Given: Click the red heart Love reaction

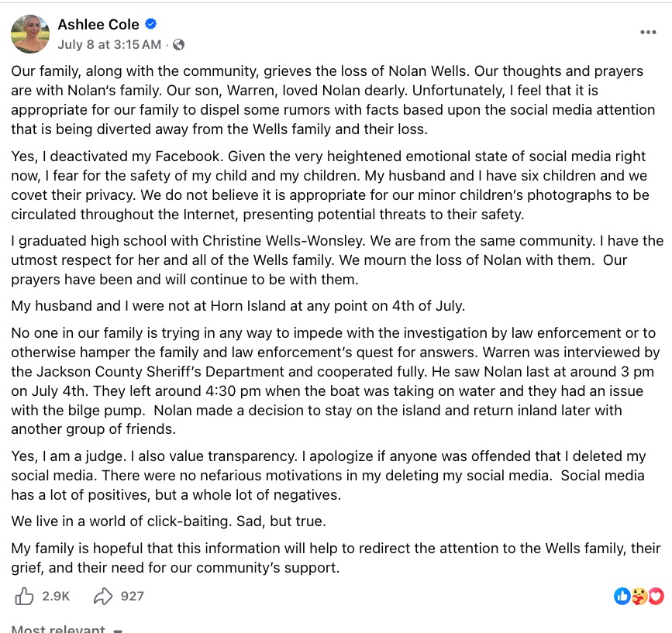Looking at the screenshot, I should (656, 596).
